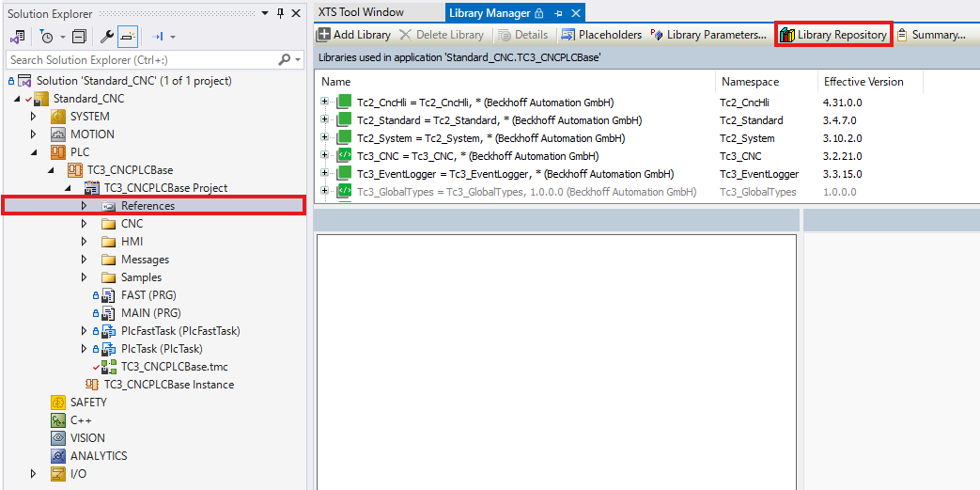Click Tc3_EventLogger library icon

[x=345, y=173]
